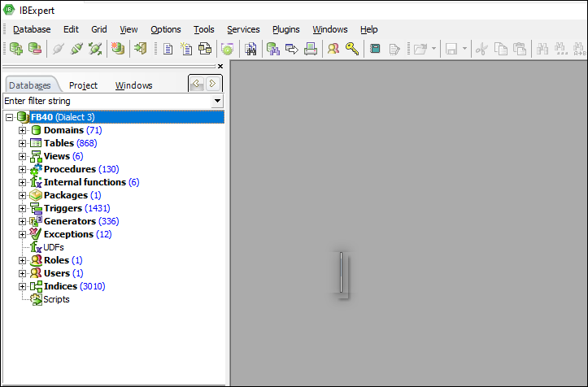The width and height of the screenshot is (588, 387).
Task: Click the Unregister Database toolbar icon
Action: coord(35,49)
